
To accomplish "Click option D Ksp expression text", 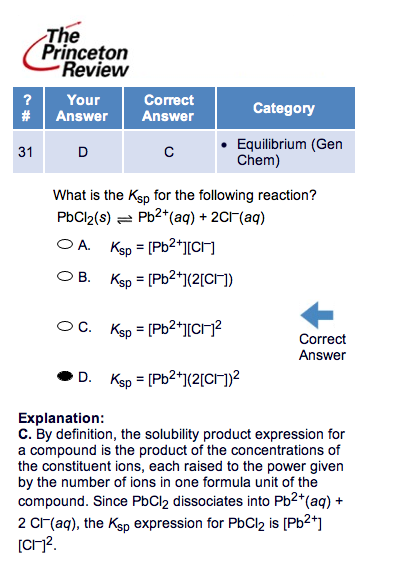I will (x=175, y=378).
